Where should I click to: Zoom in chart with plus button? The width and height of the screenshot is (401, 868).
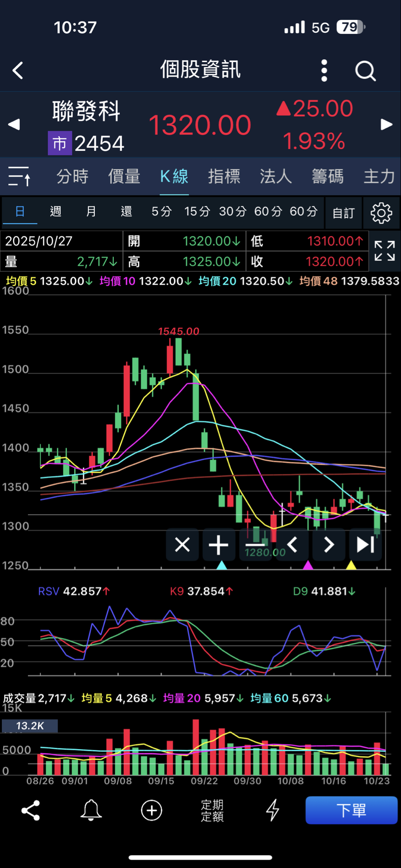click(x=219, y=545)
